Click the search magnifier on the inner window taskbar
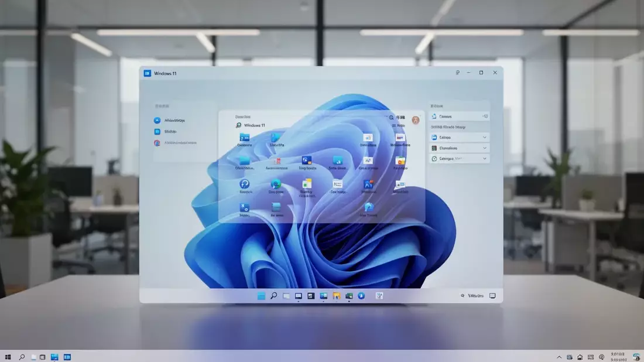This screenshot has height=362, width=644. (x=273, y=295)
